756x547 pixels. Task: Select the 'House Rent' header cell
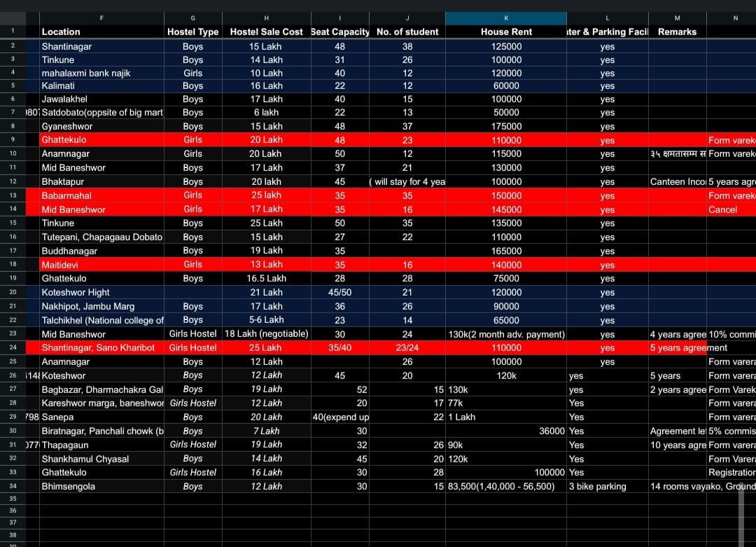(x=506, y=32)
